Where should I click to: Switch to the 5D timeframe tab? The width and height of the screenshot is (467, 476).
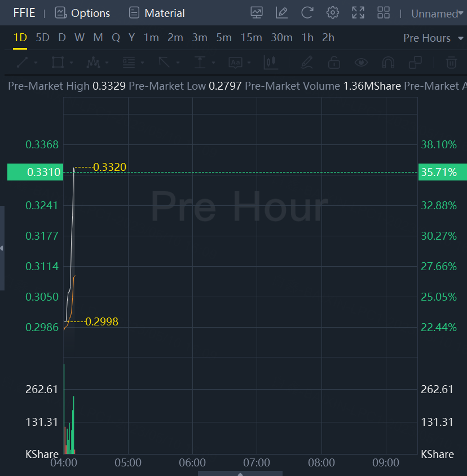(42, 38)
